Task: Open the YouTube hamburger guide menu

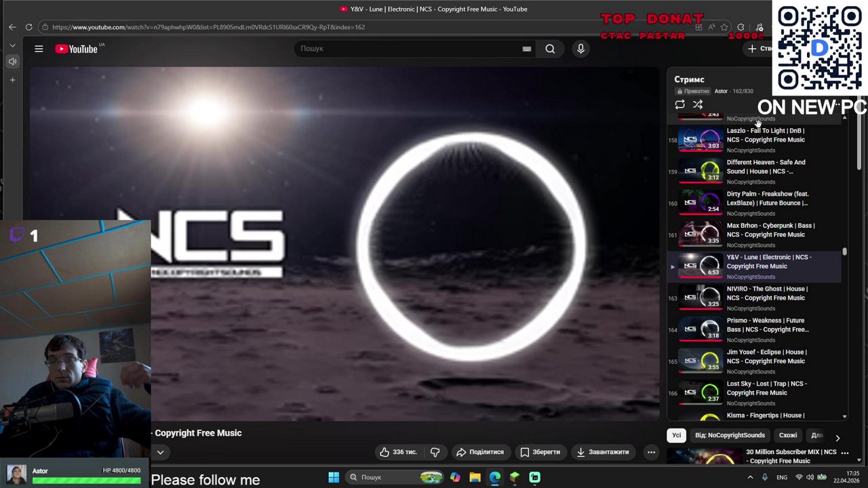Action: (39, 48)
